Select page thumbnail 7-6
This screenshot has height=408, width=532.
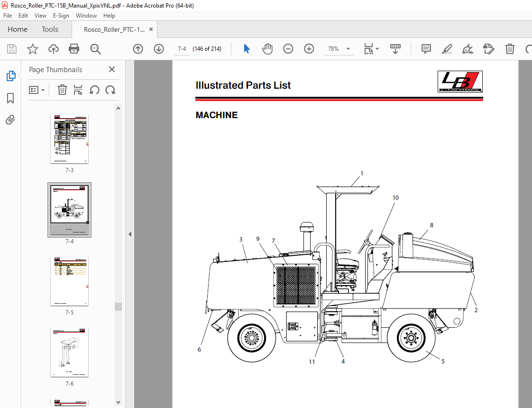click(x=70, y=352)
